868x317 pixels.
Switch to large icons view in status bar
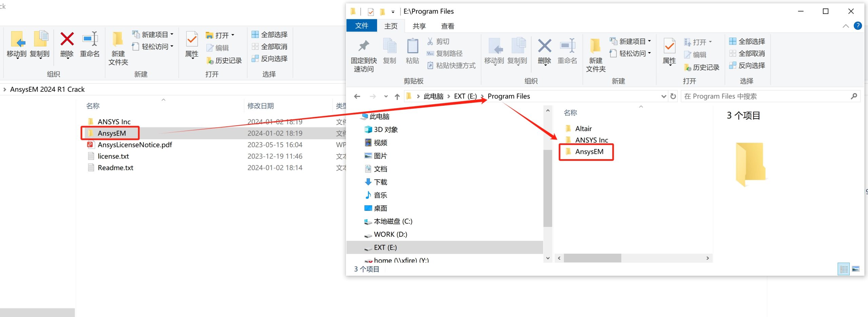(x=856, y=269)
